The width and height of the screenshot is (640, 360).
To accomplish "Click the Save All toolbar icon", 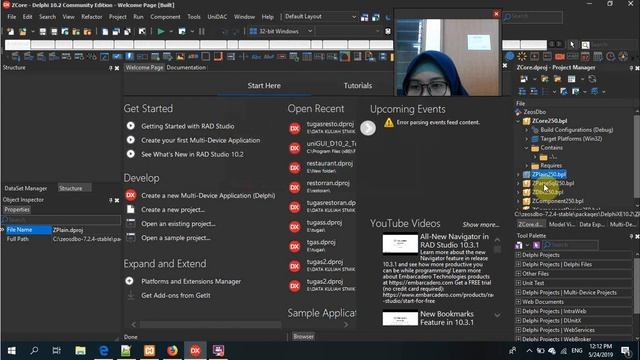I will pyautogui.click(x=53, y=31).
